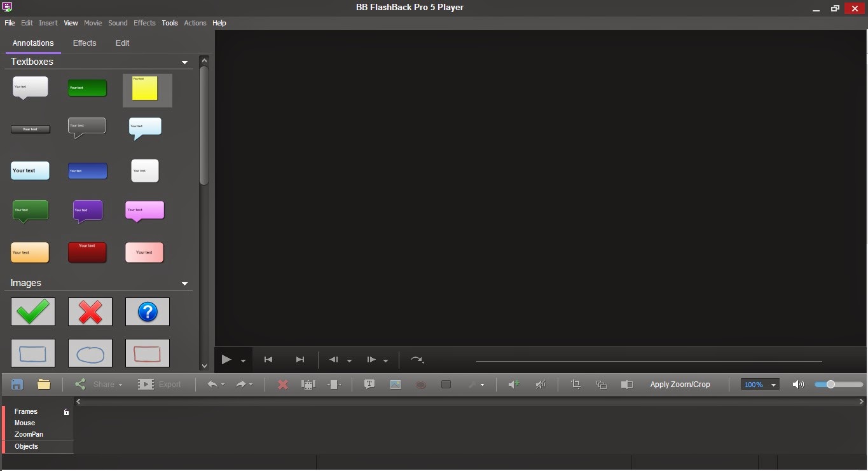Click the Share button
Screen dimensions: 868x471
tap(99, 385)
